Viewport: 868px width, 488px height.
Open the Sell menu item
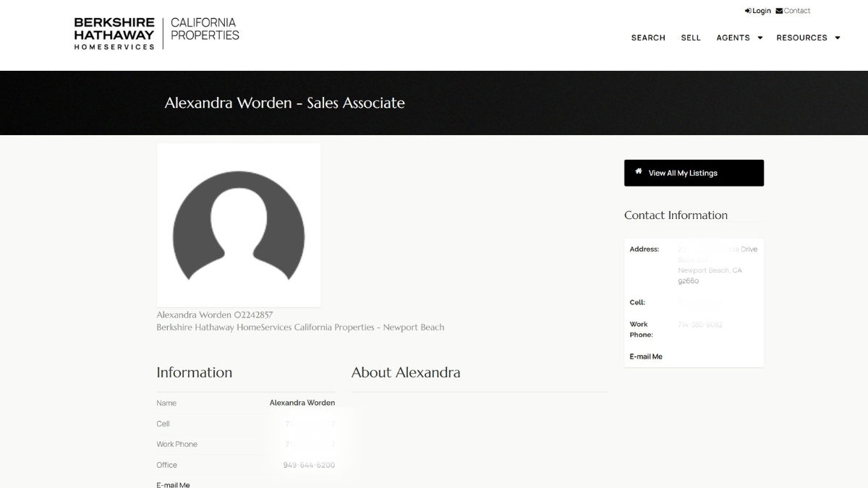[691, 38]
